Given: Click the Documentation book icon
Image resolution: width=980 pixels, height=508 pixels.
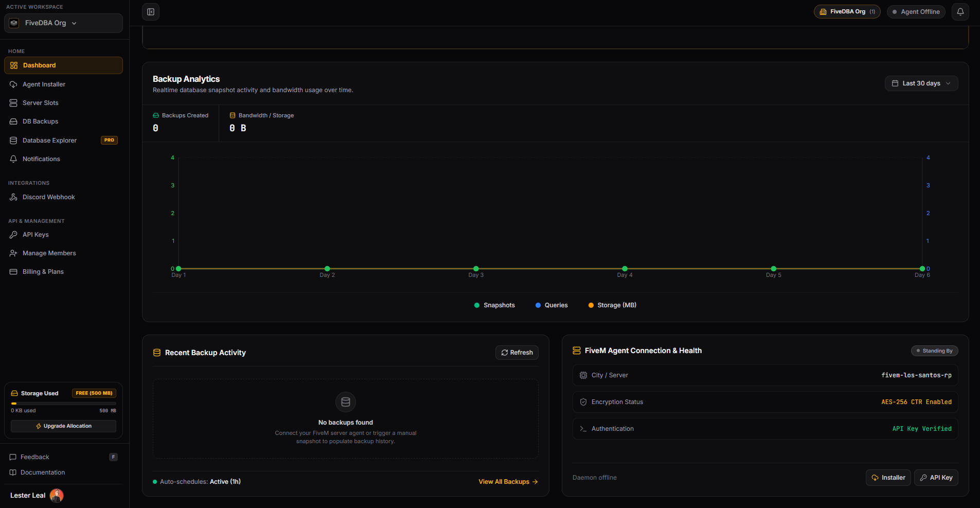Looking at the screenshot, I should click(13, 472).
